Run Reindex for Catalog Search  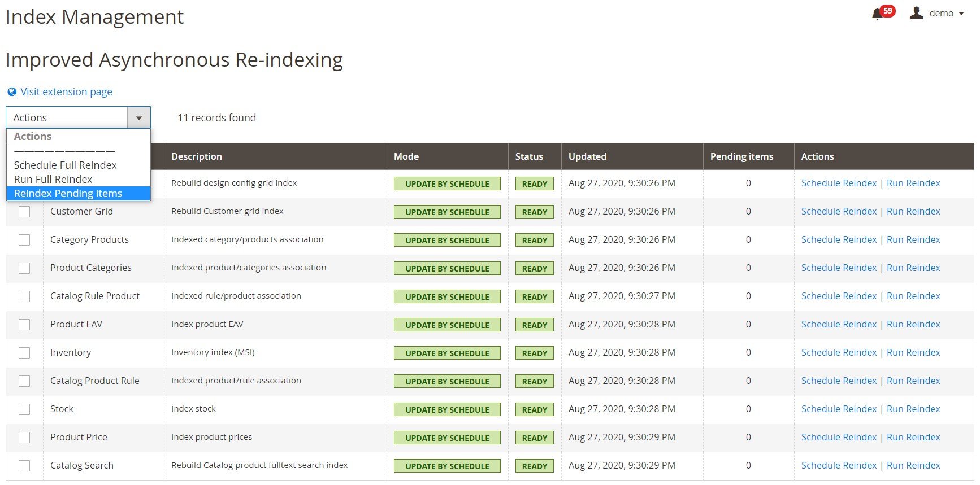(913, 465)
